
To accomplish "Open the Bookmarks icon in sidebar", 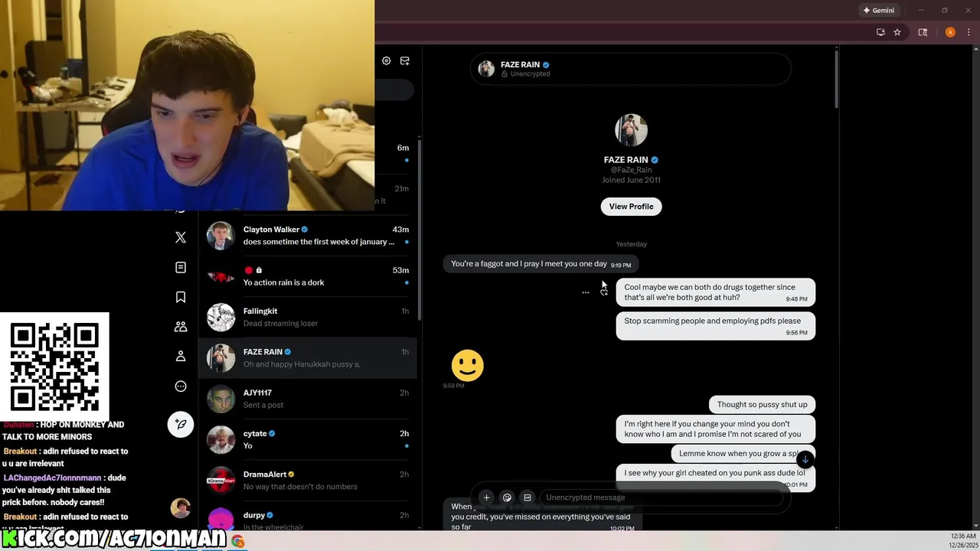I will pyautogui.click(x=181, y=297).
